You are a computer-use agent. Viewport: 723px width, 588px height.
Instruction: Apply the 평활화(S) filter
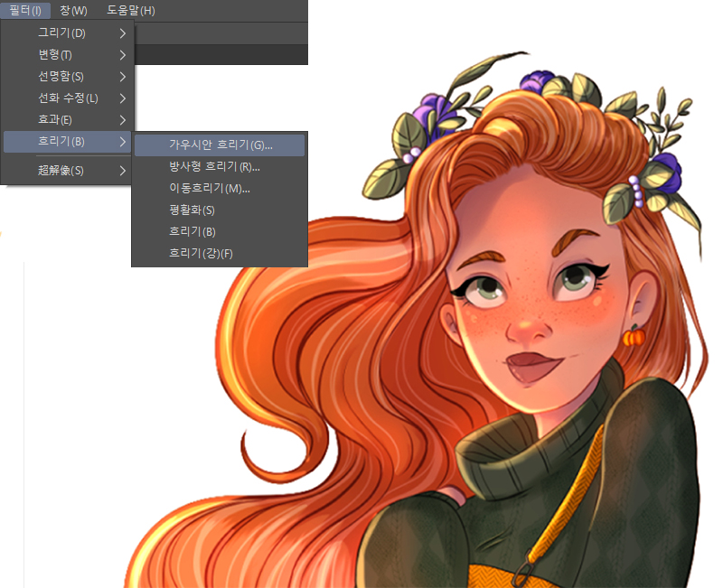[192, 210]
